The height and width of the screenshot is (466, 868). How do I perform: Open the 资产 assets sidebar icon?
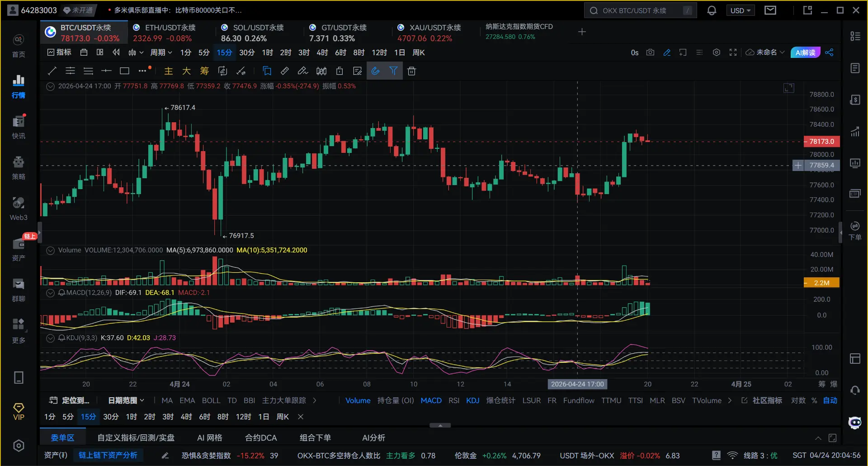point(19,249)
